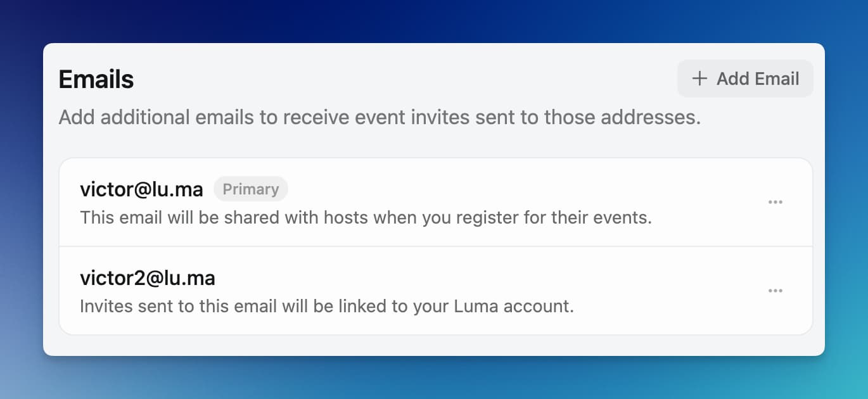Click the Primary badge next to victor@lu.ma
This screenshot has height=399, width=868.
[x=251, y=189]
